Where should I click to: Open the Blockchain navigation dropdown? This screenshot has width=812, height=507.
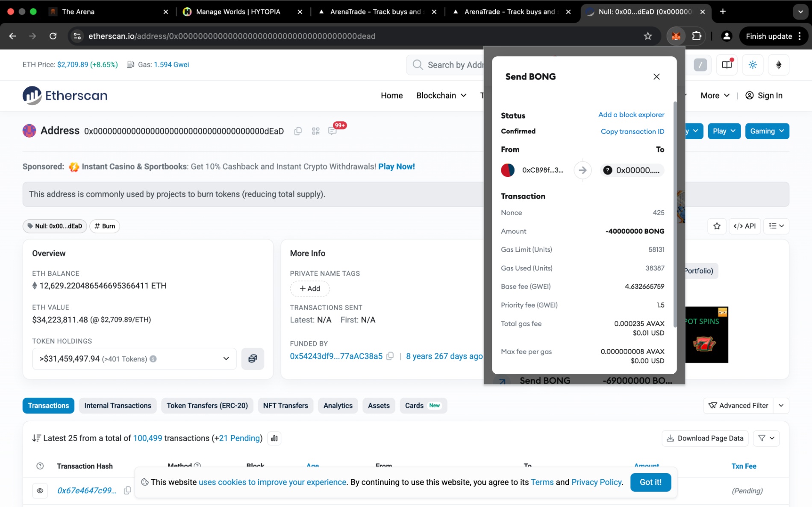pyautogui.click(x=441, y=96)
